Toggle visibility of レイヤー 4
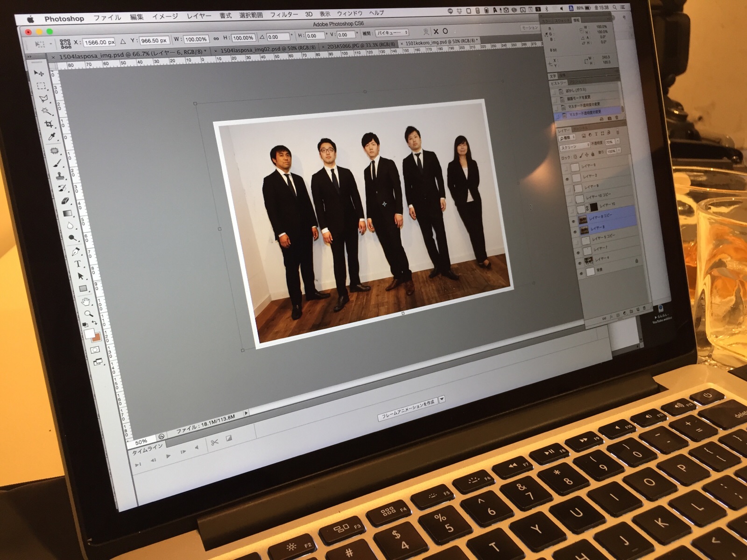The image size is (747, 560). point(579,263)
